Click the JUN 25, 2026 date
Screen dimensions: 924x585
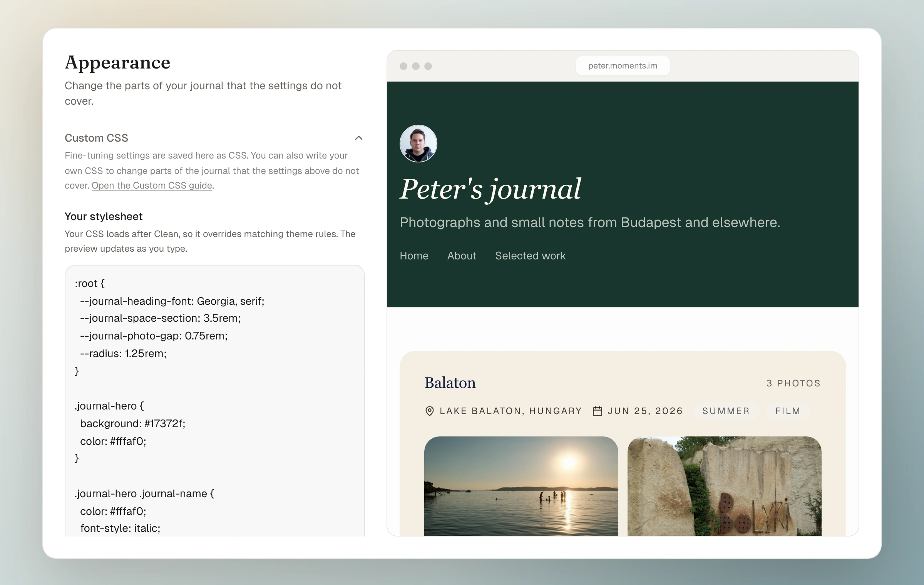645,411
